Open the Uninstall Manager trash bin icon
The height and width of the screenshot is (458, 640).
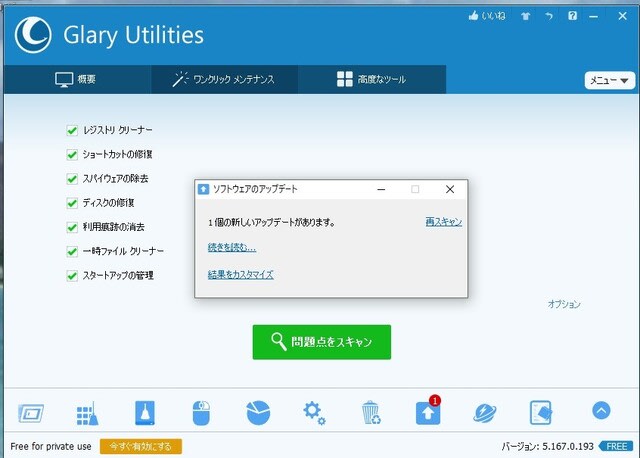[x=371, y=413]
